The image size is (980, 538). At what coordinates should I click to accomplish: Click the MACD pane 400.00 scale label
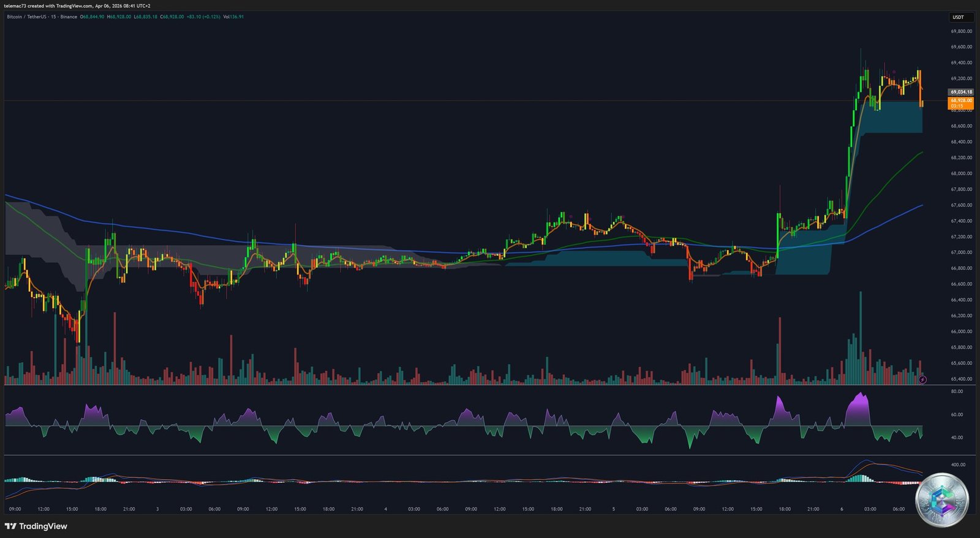click(x=958, y=464)
